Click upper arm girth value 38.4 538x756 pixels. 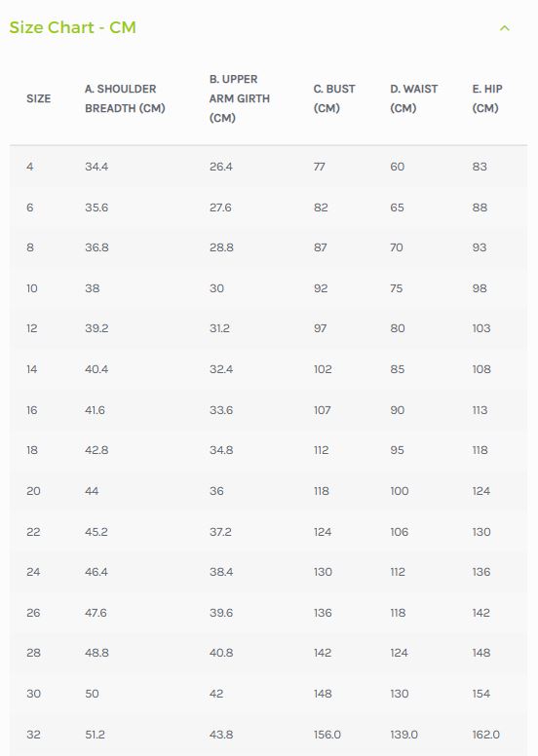click(x=221, y=572)
